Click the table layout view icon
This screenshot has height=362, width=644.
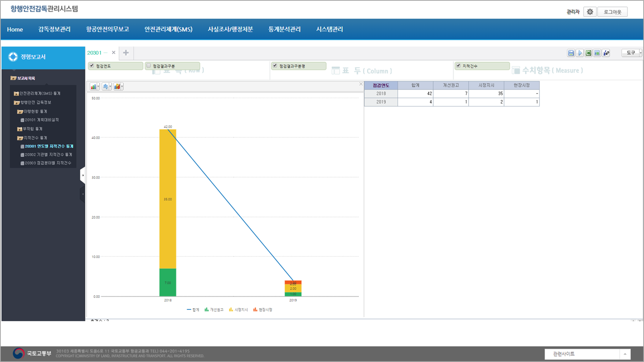point(597,53)
